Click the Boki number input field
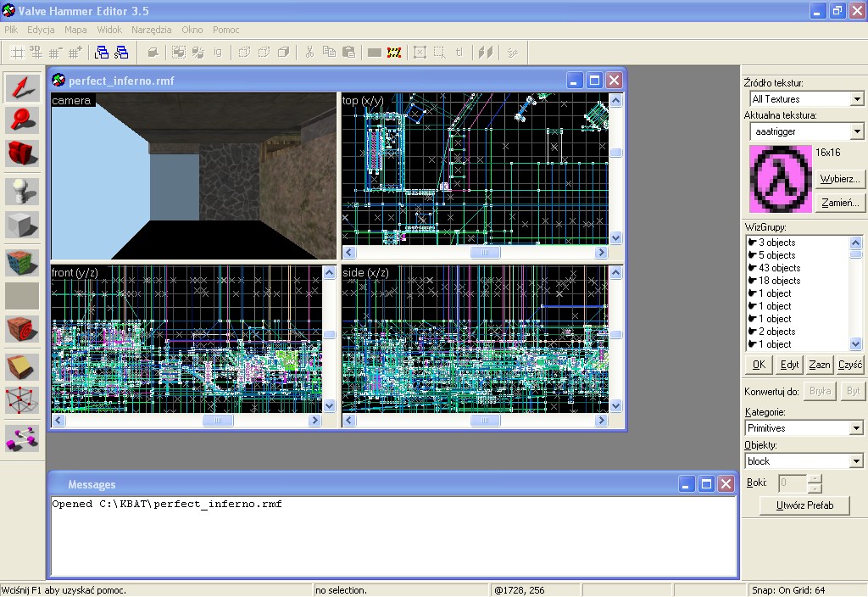868x597 pixels. pyautogui.click(x=793, y=483)
